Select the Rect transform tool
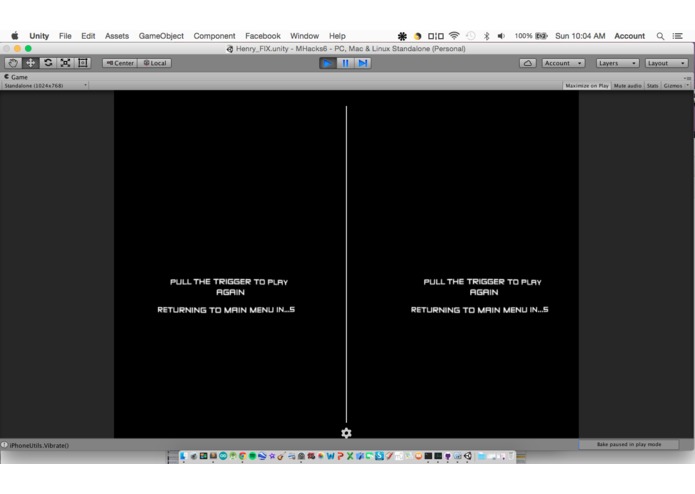Image resolution: width=695 pixels, height=494 pixels. tap(82, 63)
